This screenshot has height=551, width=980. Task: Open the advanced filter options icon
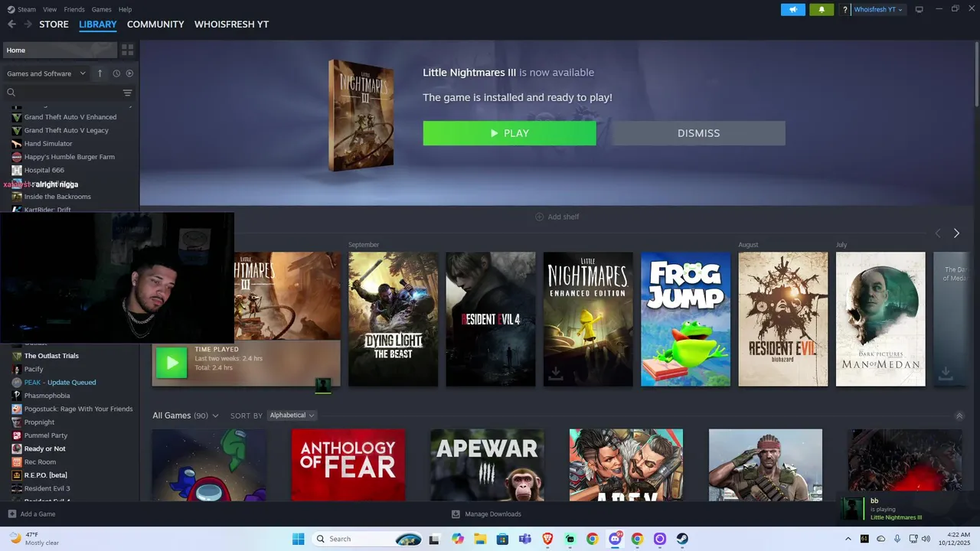point(128,93)
